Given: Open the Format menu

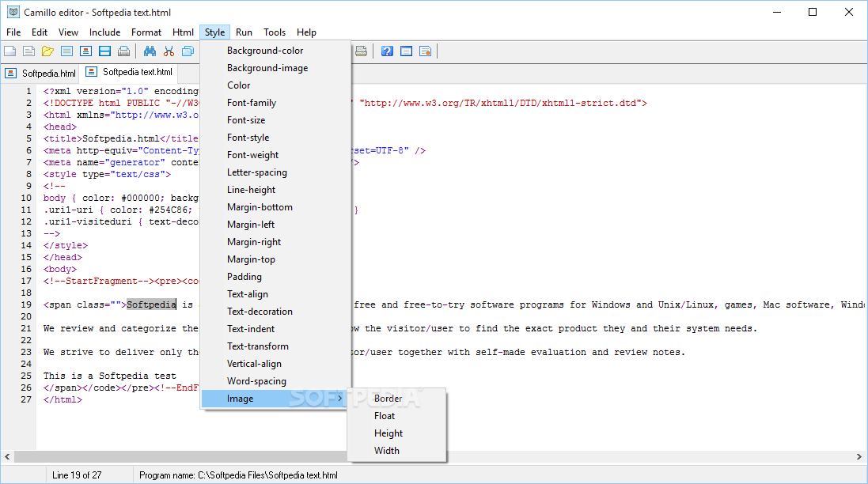Looking at the screenshot, I should (146, 32).
